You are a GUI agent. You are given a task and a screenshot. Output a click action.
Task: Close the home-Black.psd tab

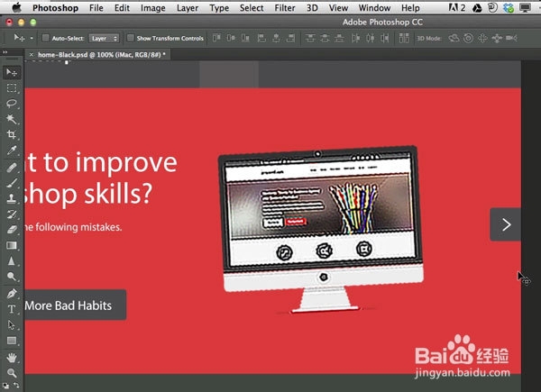point(31,54)
